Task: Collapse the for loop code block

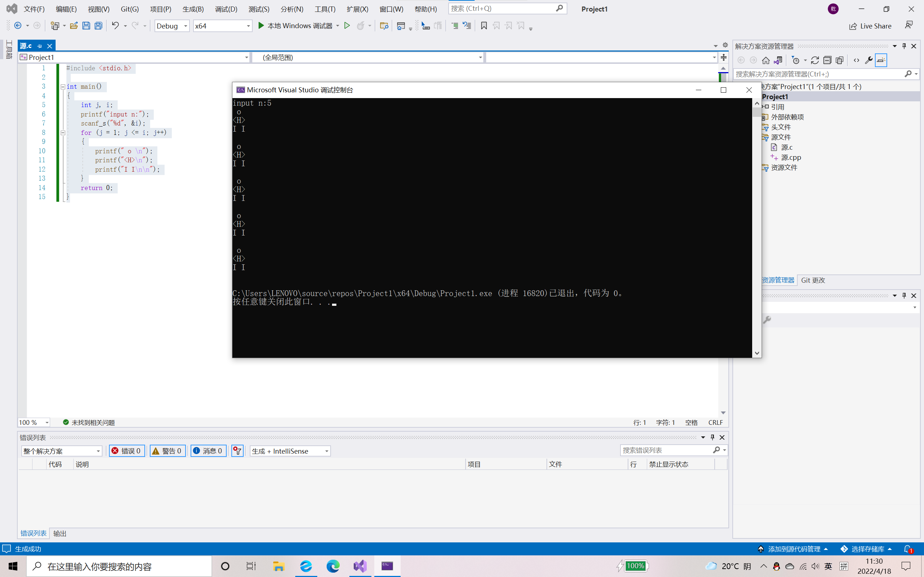Action: [63, 133]
